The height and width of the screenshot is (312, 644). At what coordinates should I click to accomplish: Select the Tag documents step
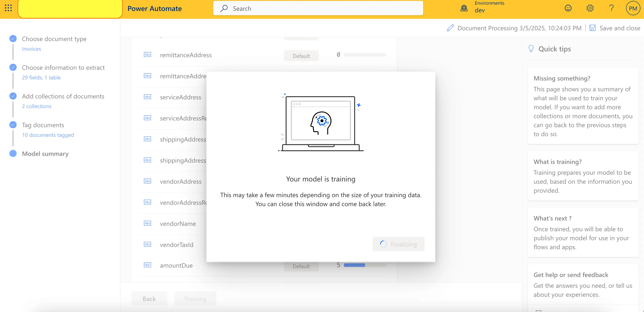43,125
